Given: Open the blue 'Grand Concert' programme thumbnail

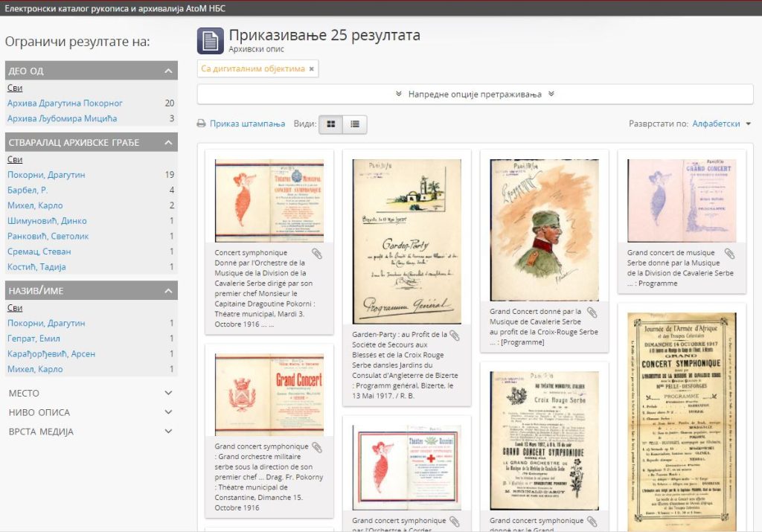Looking at the screenshot, I should coord(682,201).
